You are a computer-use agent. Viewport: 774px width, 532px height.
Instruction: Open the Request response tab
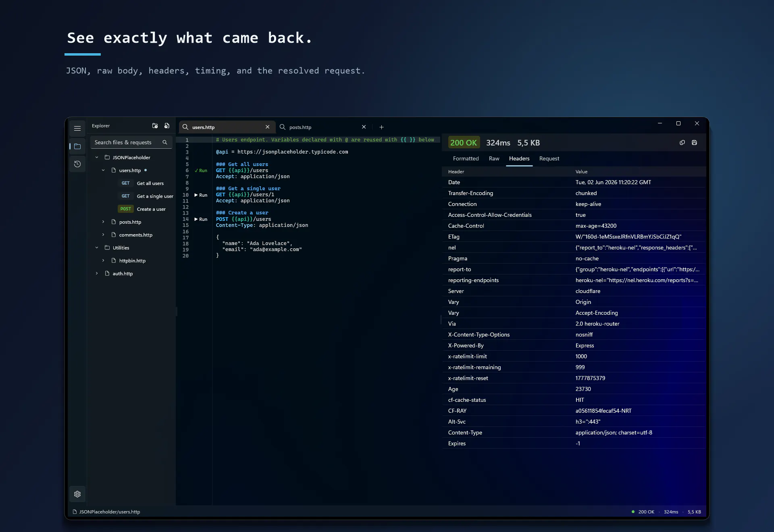tap(549, 159)
